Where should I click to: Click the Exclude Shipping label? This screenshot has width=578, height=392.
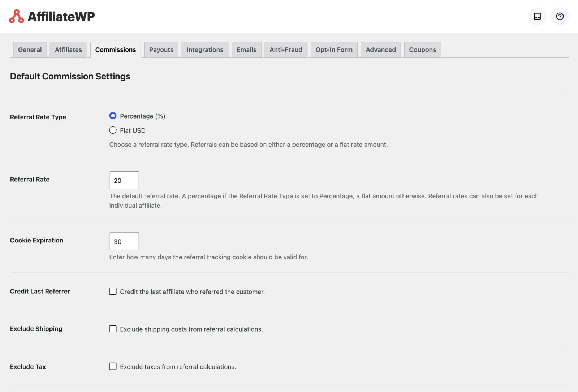pyautogui.click(x=36, y=329)
